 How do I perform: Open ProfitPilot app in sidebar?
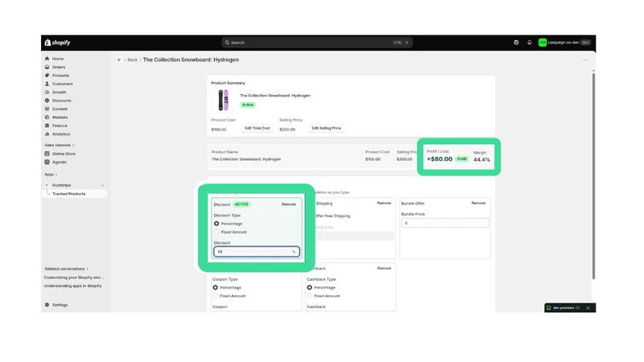[x=62, y=186]
